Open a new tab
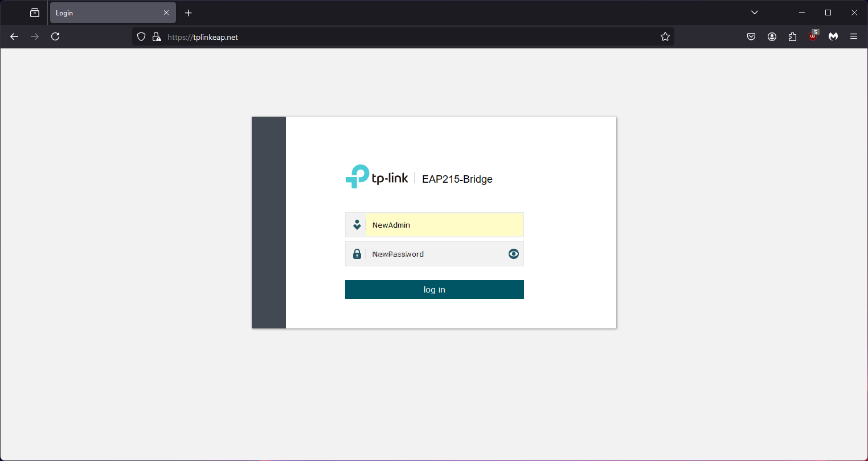This screenshot has width=868, height=461. click(x=189, y=13)
